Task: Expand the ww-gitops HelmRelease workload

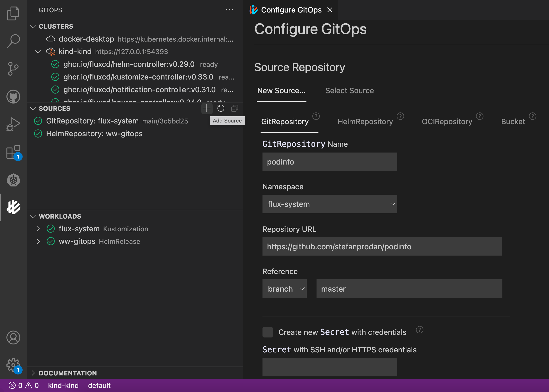Action: (38, 241)
